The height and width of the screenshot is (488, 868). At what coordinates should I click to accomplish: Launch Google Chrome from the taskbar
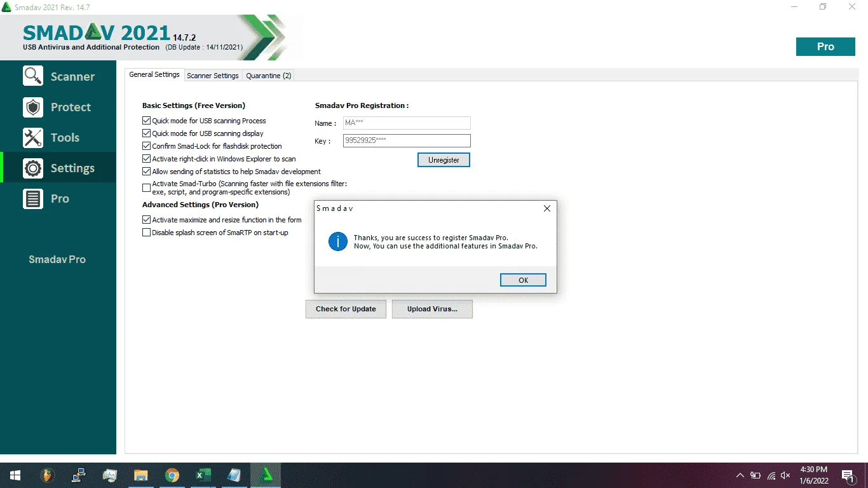point(172,475)
